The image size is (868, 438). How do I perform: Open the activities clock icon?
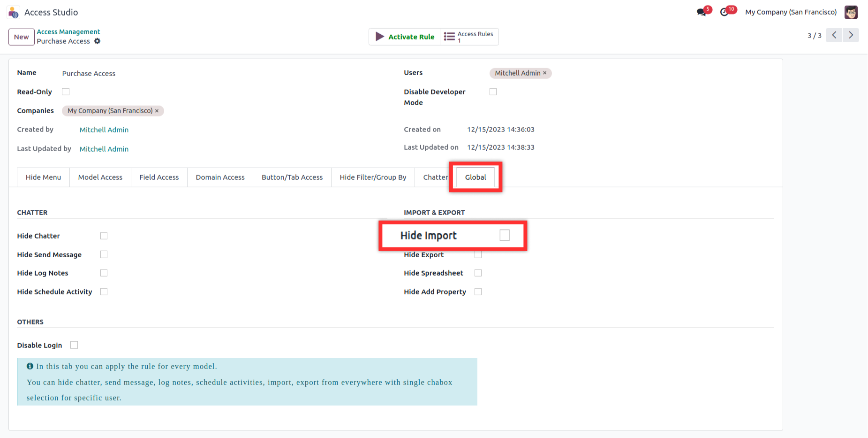pos(725,12)
